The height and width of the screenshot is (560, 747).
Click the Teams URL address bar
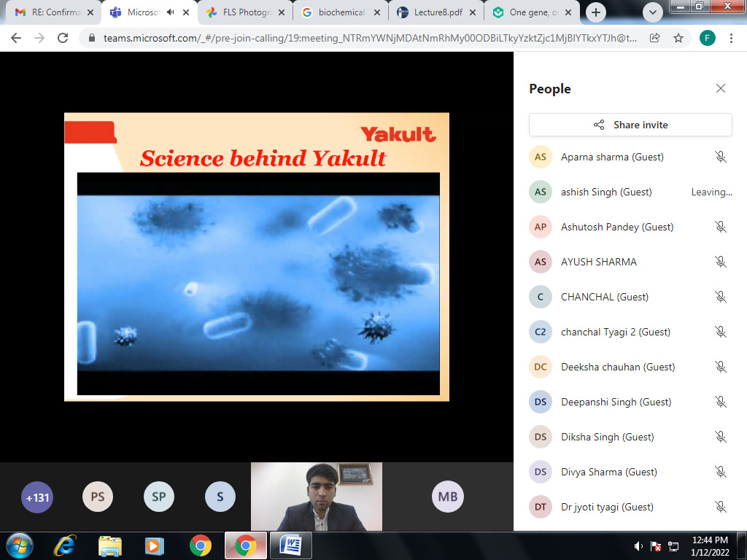click(370, 38)
